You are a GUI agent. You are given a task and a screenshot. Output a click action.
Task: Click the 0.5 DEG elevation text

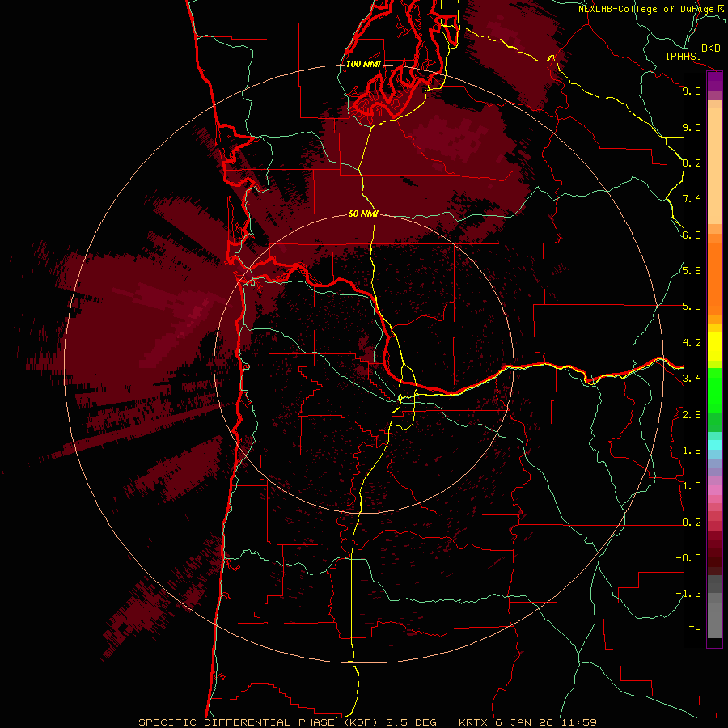(x=412, y=722)
